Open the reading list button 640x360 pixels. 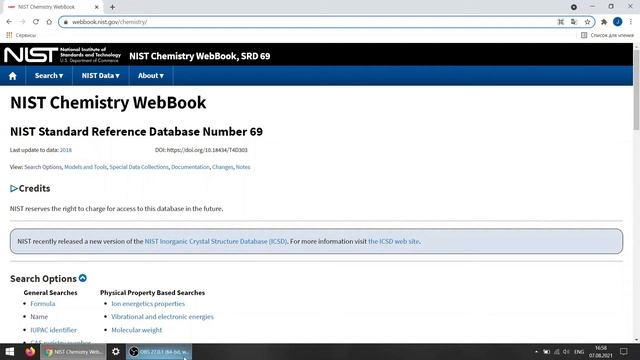pyautogui.click(x=607, y=35)
